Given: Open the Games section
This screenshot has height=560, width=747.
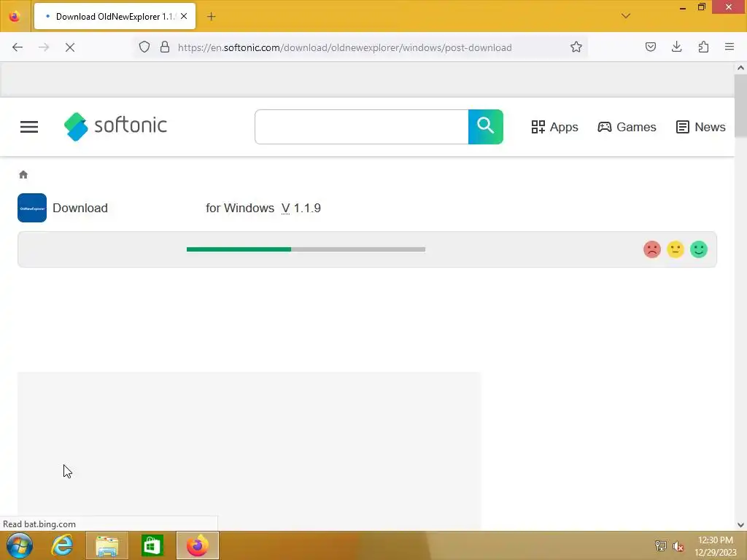Looking at the screenshot, I should [x=627, y=127].
